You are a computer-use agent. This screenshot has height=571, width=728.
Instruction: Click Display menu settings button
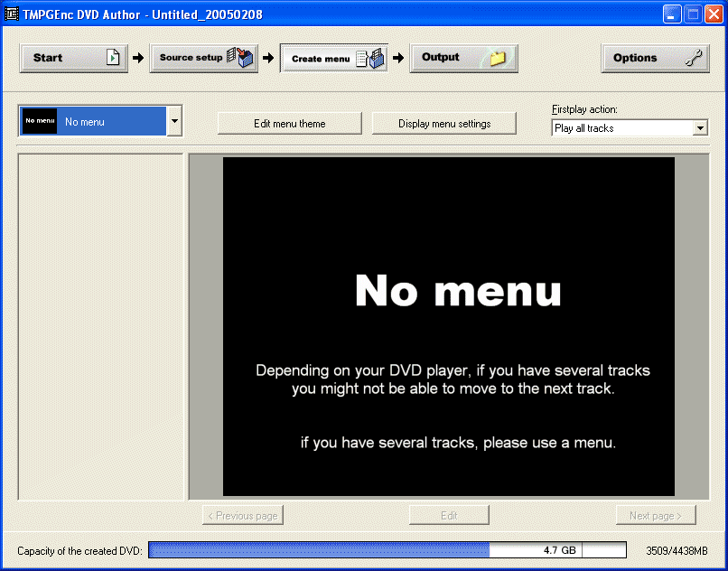point(444,124)
